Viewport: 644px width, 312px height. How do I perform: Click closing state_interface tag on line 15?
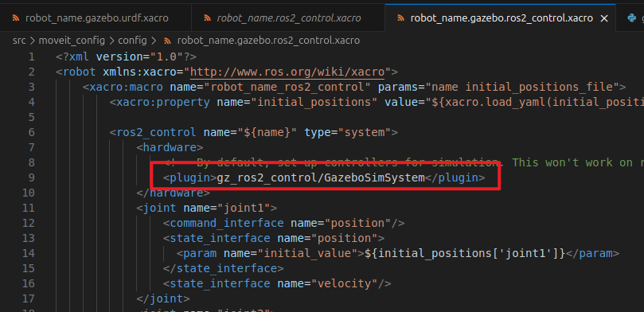[224, 268]
